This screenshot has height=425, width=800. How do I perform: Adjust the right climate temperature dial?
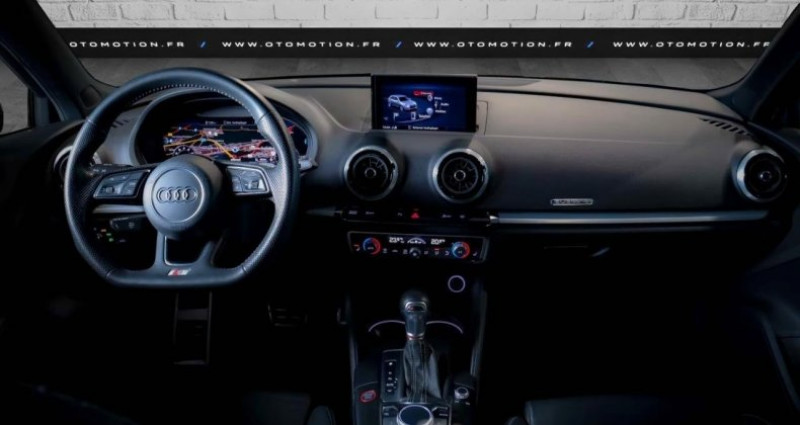[459, 249]
